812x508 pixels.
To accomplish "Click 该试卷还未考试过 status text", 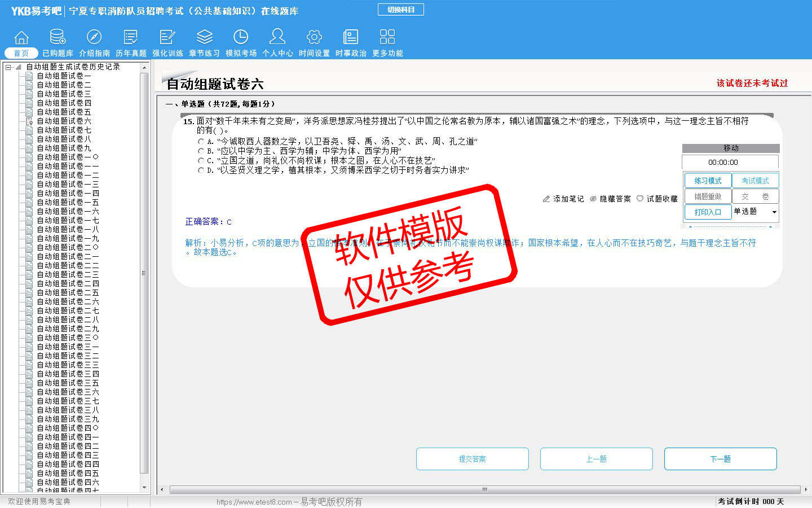I will click(752, 83).
